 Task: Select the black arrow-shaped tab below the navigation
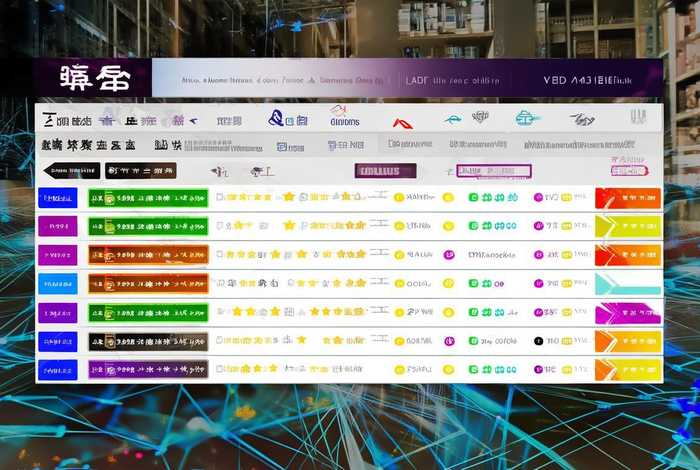(70, 171)
